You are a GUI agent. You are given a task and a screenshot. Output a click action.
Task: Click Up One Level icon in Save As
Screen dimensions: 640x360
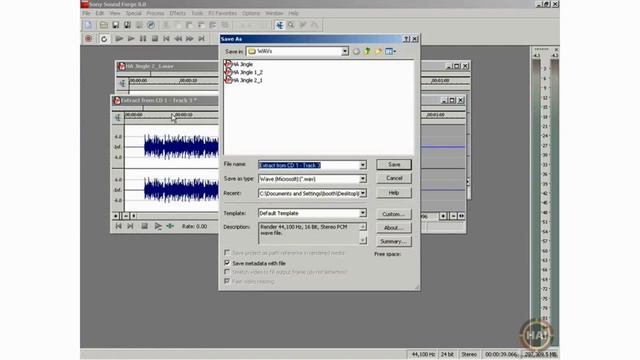point(367,51)
